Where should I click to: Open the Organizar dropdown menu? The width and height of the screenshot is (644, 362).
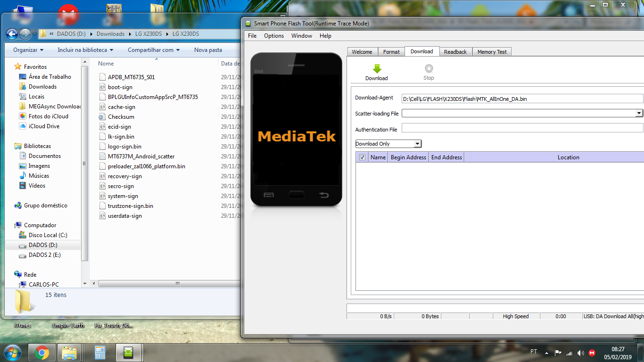point(28,50)
